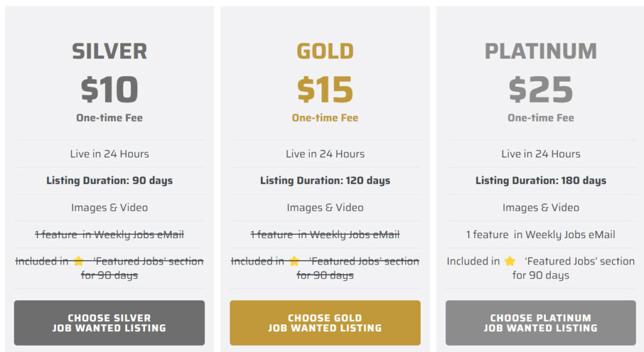Viewport: 644px width, 352px height.
Task: Click the star icon in Silver plan
Action: (x=79, y=261)
